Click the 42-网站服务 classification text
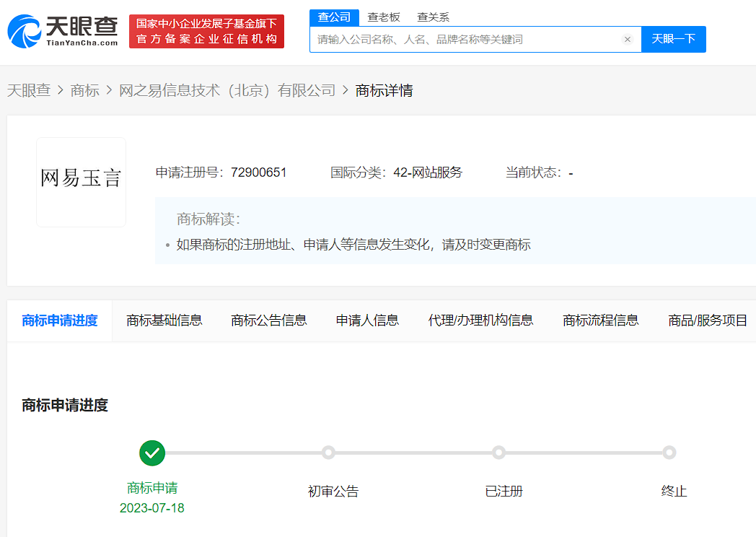 pyautogui.click(x=428, y=173)
